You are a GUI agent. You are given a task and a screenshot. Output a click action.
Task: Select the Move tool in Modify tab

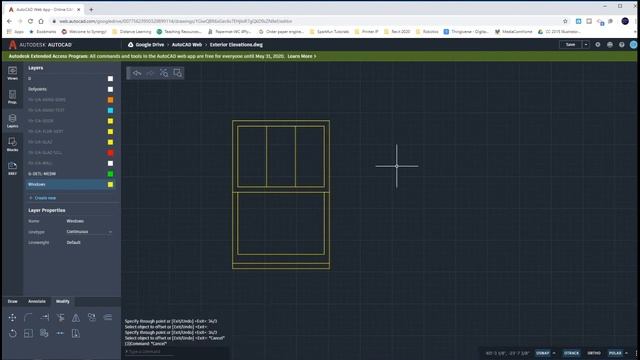point(12,317)
